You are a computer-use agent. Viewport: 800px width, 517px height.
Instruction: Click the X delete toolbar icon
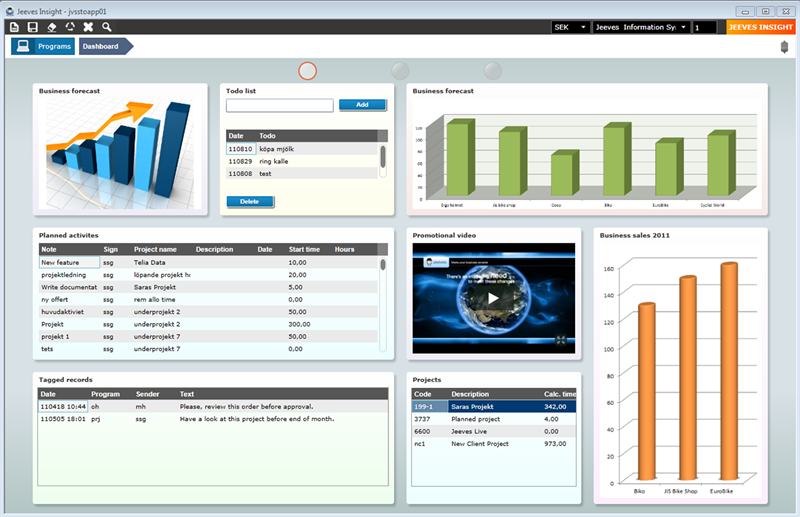[x=88, y=27]
